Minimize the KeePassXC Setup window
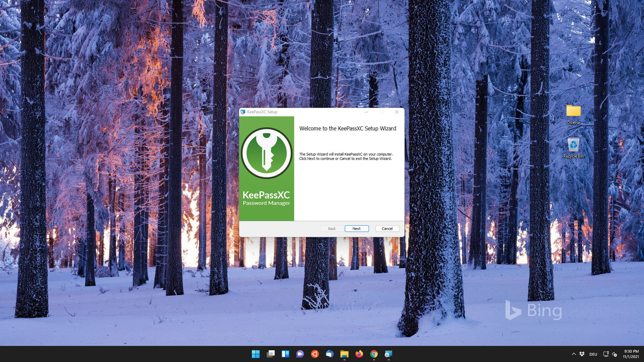Screen dimensions: 644x362 (x=366, y=112)
